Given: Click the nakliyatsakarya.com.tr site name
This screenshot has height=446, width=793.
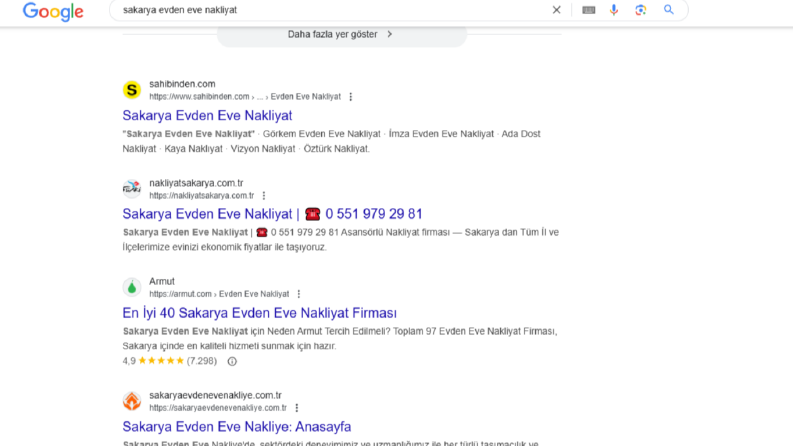Looking at the screenshot, I should point(196,183).
